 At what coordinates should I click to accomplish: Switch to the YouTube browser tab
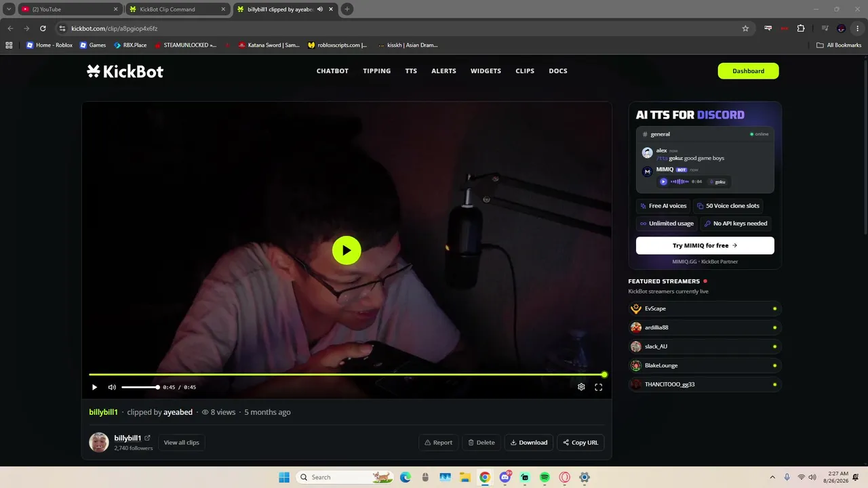pyautogui.click(x=69, y=9)
